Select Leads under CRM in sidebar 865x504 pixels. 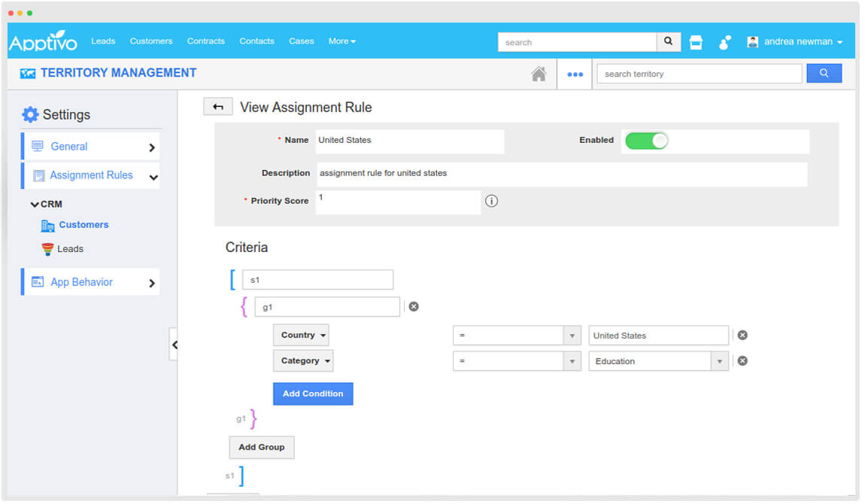(70, 249)
